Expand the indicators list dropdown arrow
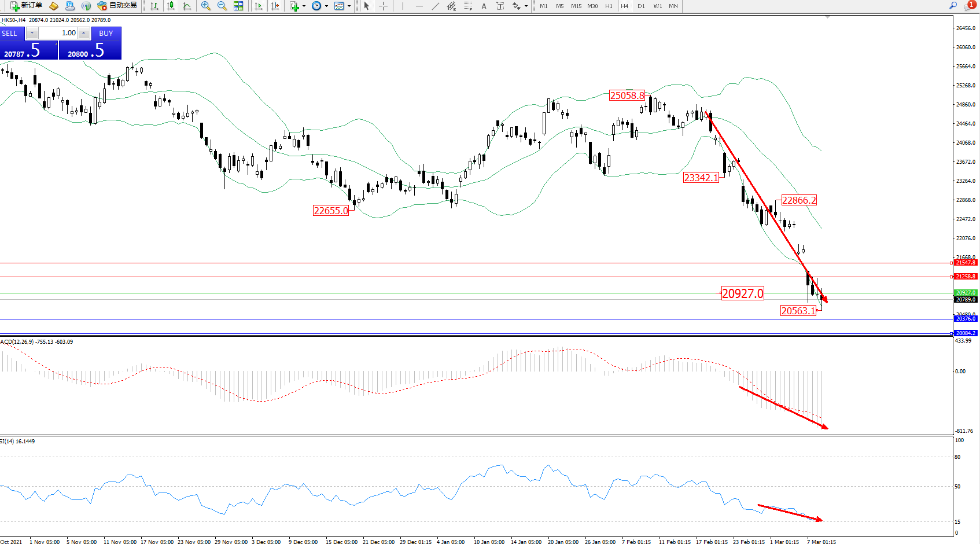The height and width of the screenshot is (544, 980). [x=304, y=6]
